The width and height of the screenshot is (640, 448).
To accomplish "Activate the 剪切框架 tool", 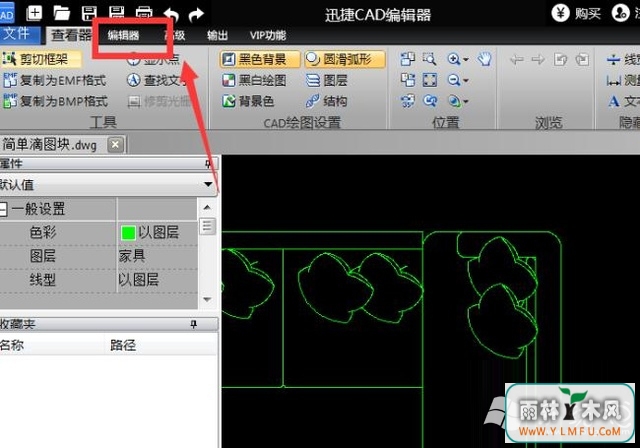I will click(x=41, y=60).
